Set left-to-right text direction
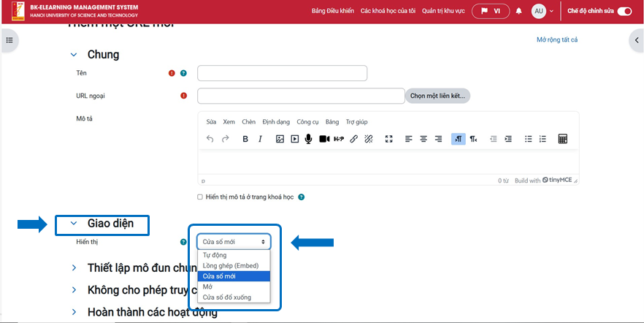This screenshot has height=323, width=644. 459,139
